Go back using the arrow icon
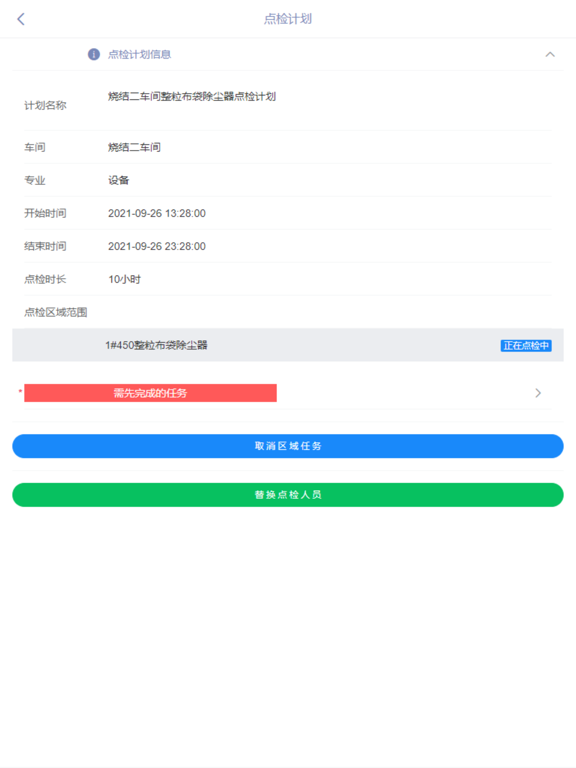 21,19
